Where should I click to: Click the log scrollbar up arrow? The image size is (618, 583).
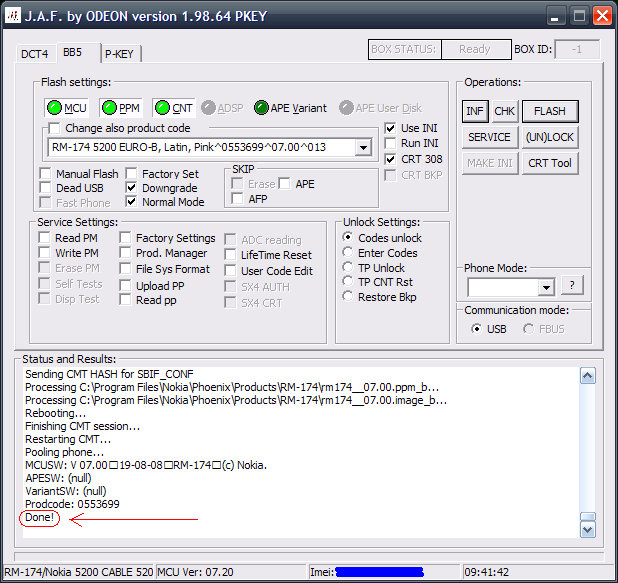point(588,376)
